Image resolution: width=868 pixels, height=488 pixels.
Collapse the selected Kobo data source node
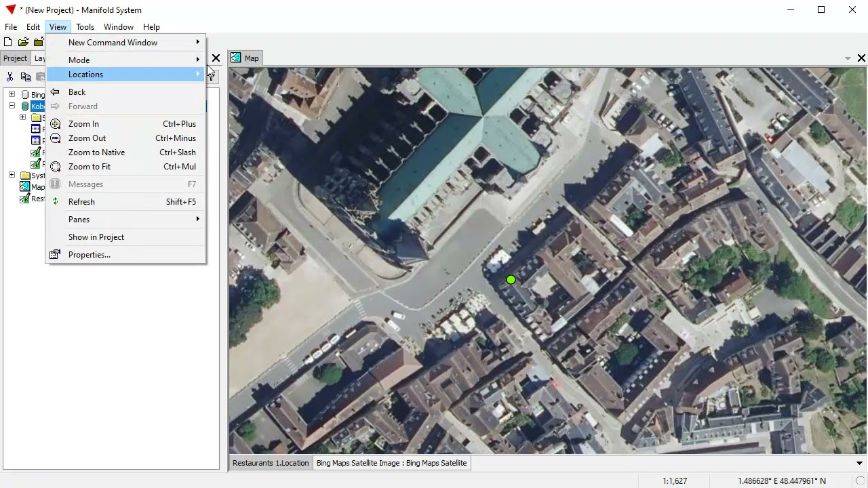(x=12, y=106)
